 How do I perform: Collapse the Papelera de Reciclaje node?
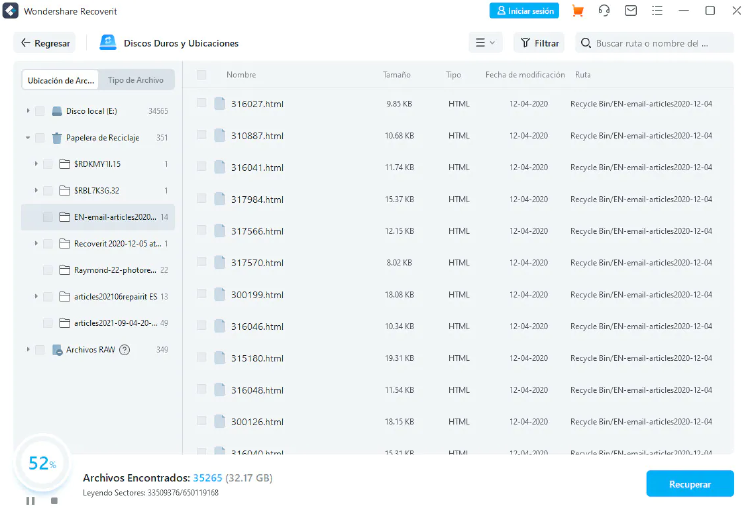(x=28, y=138)
